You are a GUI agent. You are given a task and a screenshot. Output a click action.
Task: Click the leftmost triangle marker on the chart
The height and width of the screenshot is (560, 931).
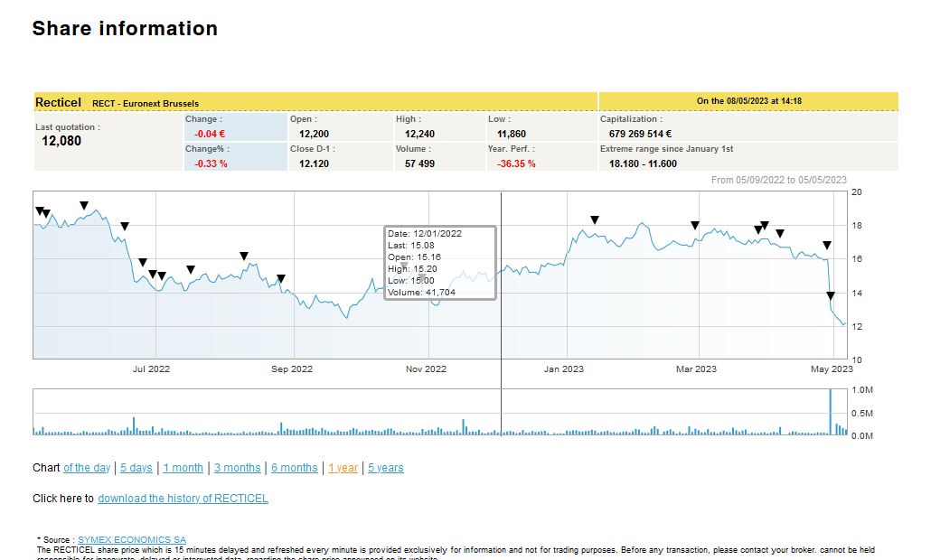[x=40, y=211]
